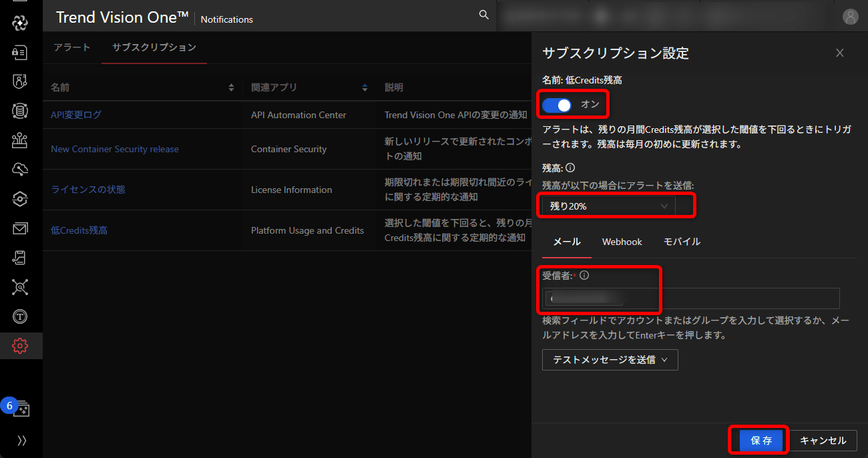
Task: Open the 低Credits残高 subscription link
Action: pyautogui.click(x=79, y=230)
